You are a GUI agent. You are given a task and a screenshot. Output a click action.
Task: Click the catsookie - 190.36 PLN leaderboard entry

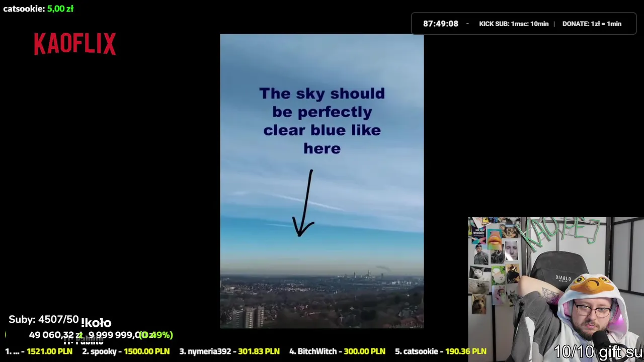click(441, 351)
